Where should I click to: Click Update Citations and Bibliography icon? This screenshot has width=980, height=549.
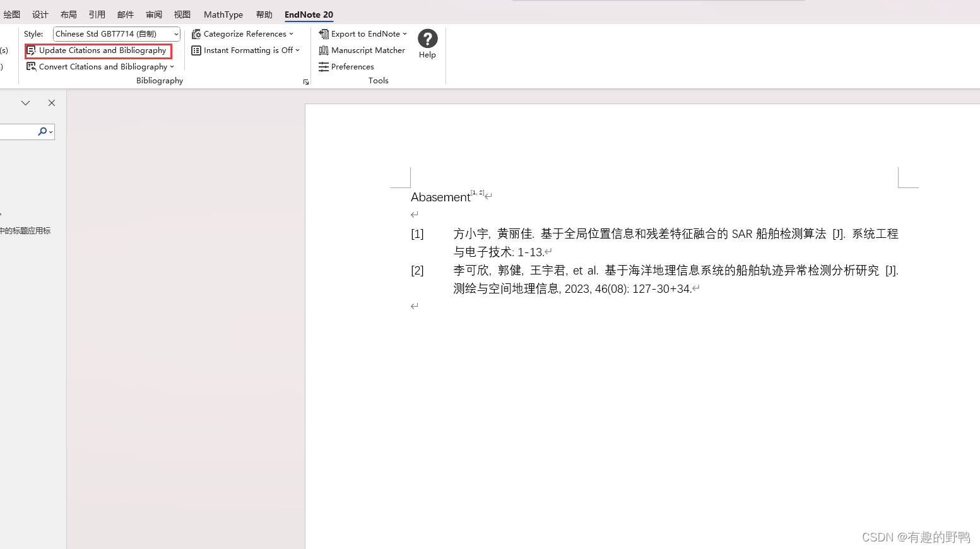31,50
